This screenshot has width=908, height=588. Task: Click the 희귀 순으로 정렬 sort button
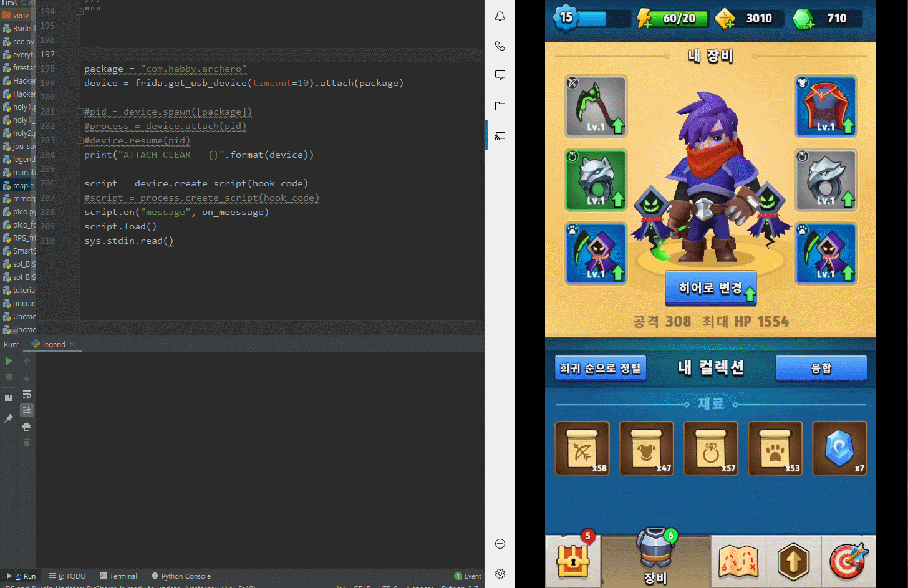601,368
